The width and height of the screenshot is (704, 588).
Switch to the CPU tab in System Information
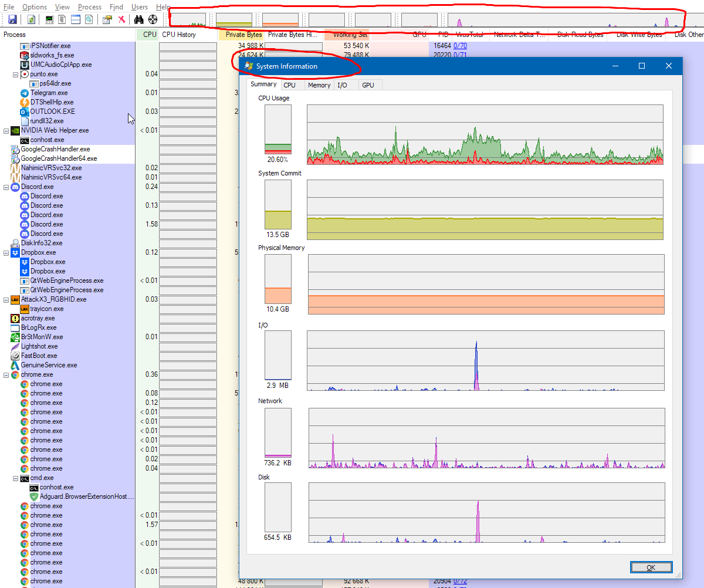pos(290,85)
